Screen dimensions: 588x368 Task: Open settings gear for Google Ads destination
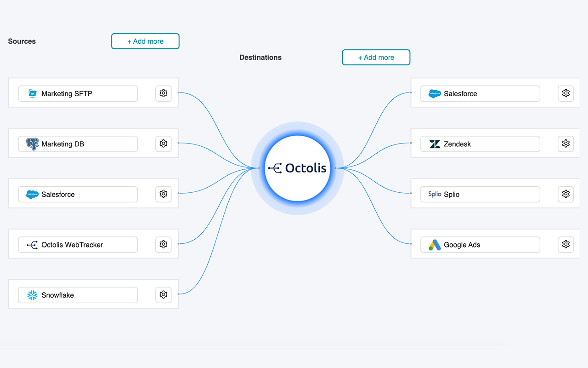point(566,244)
